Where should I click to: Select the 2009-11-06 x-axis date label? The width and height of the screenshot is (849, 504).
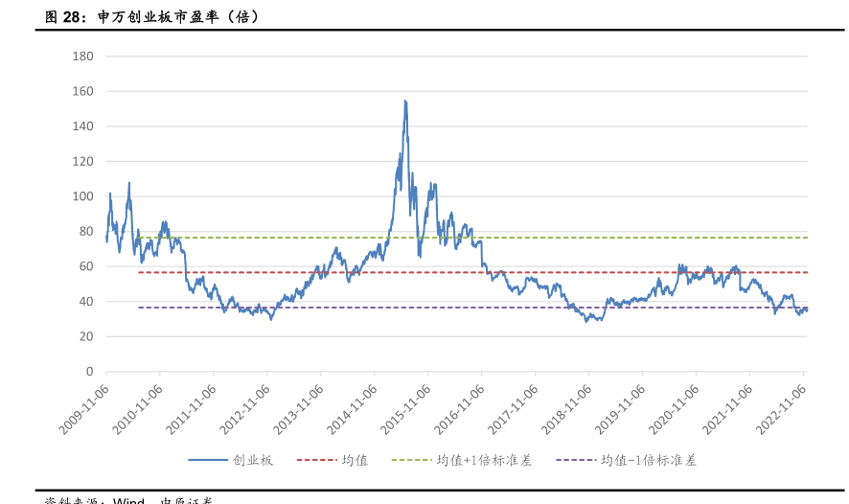coord(86,407)
